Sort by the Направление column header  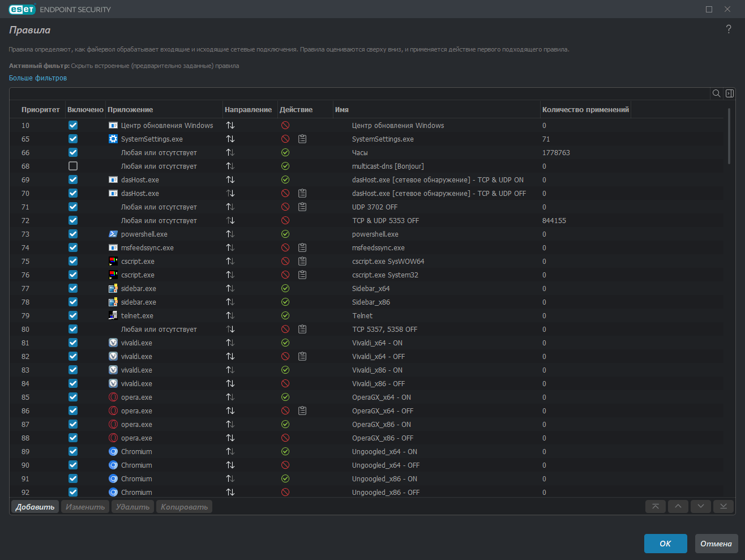(248, 109)
